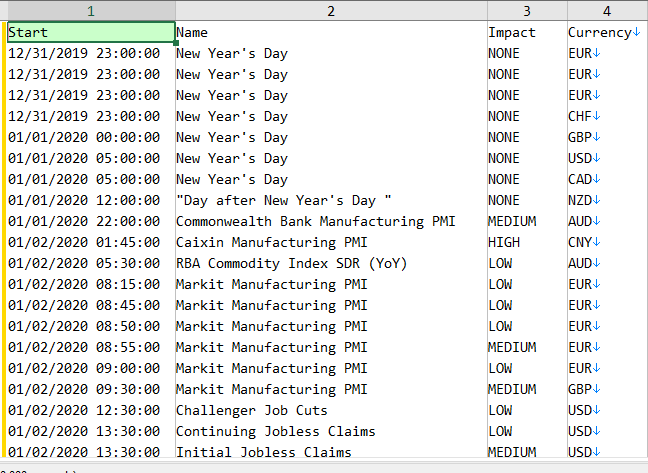This screenshot has height=473, width=648.
Task: Click the Name header cell
Action: tap(331, 32)
